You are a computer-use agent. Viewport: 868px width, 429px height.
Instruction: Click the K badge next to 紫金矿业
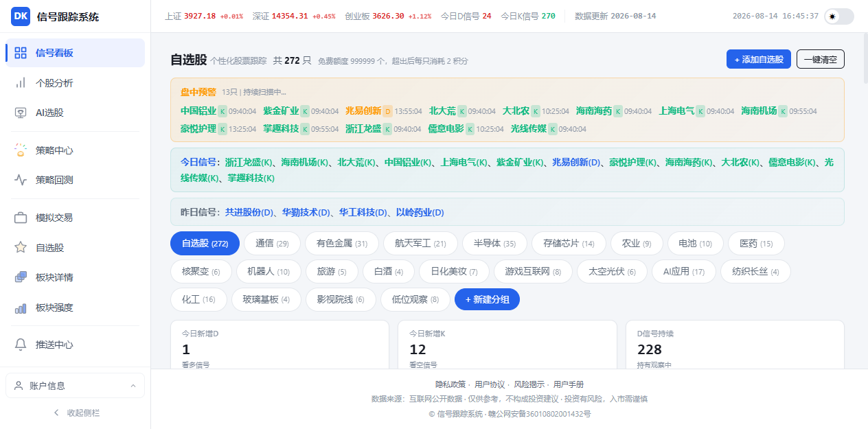pos(305,111)
